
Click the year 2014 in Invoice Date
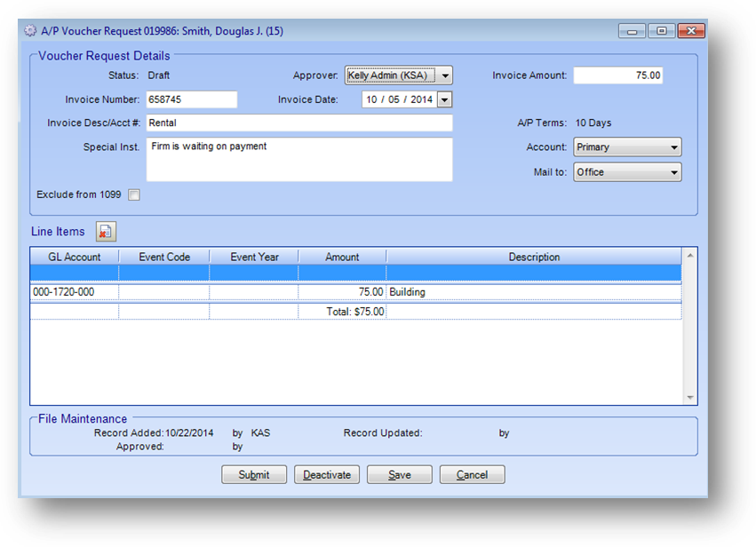(421, 99)
